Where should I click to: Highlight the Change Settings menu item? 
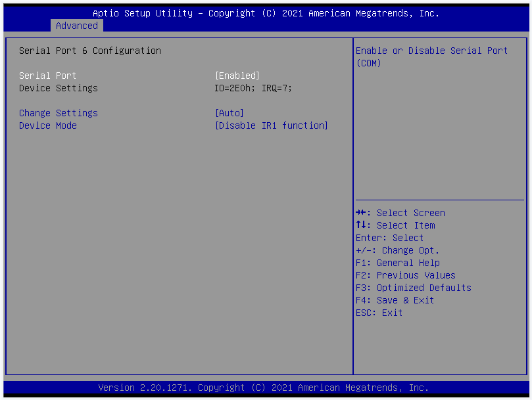click(58, 113)
